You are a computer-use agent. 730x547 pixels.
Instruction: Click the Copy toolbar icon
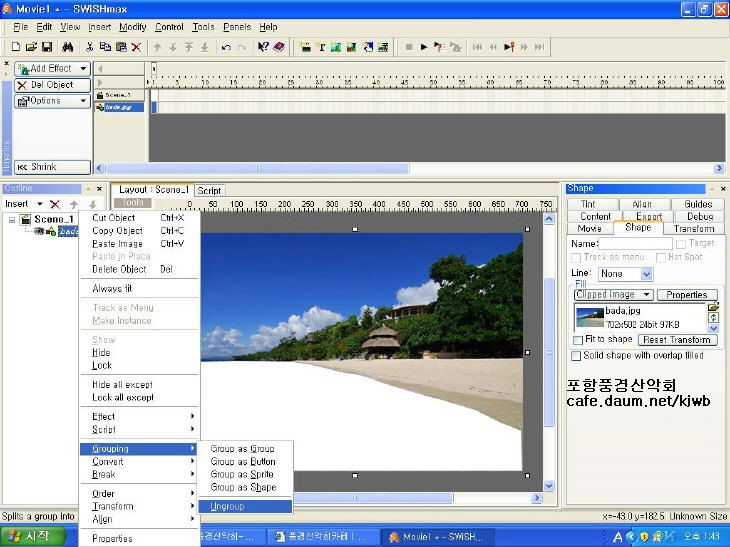[105, 47]
